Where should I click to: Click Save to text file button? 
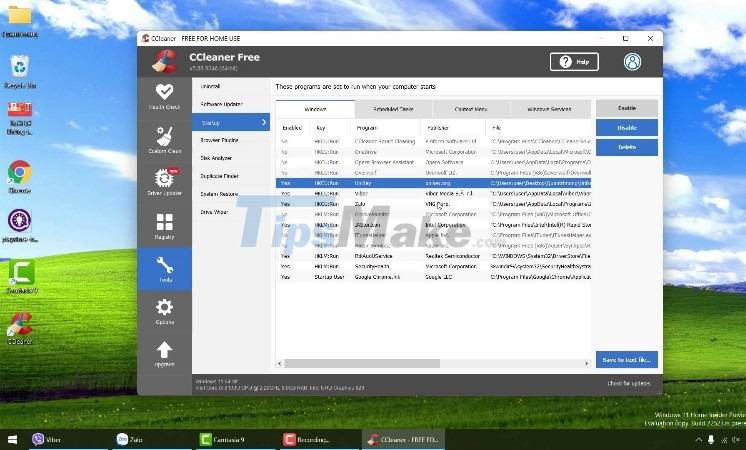pyautogui.click(x=627, y=360)
